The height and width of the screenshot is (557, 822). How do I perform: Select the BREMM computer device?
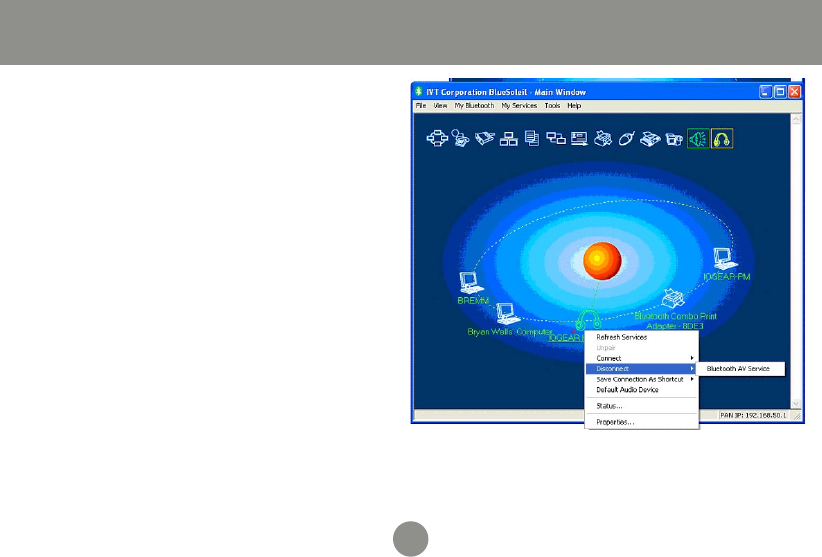[x=470, y=283]
